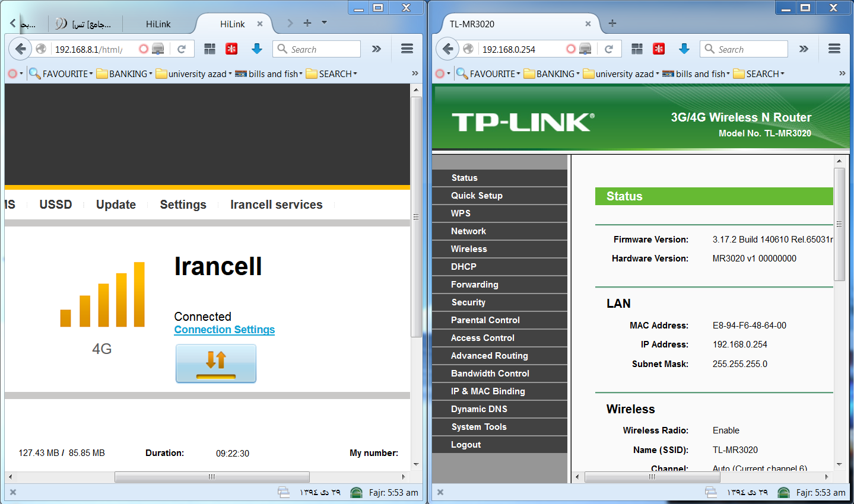Click the blue download arrow in left browser
Screen dimensions: 854x504
point(256,49)
